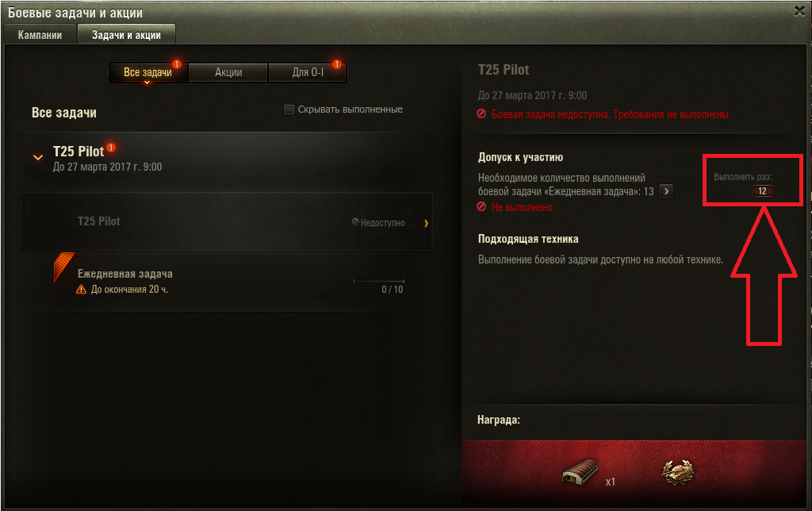This screenshot has height=511, width=812.
Task: Click notification badge on Для O-I tab
Action: coord(336,64)
